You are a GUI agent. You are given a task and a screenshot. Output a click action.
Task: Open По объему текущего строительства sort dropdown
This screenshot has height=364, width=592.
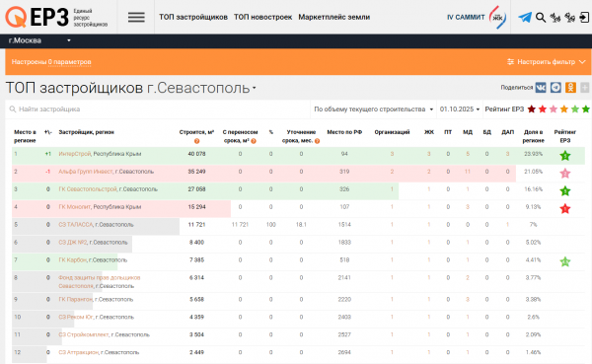(373, 109)
